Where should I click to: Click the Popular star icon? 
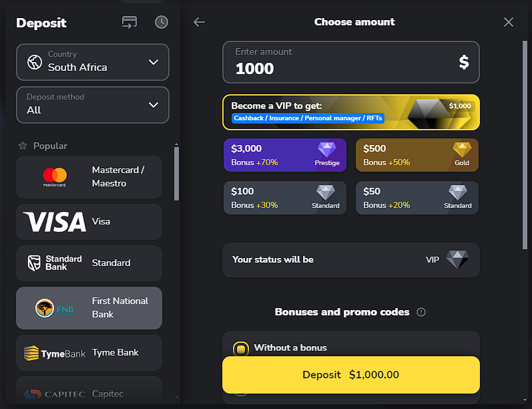[x=23, y=146]
